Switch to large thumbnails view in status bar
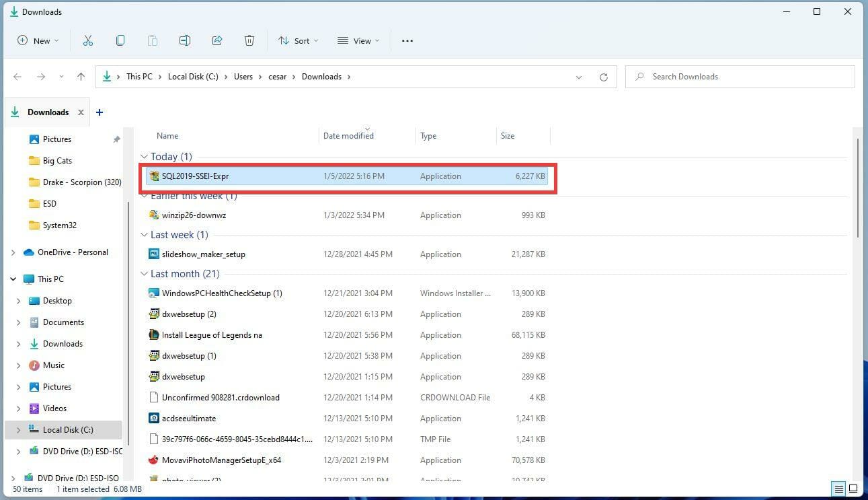868x500 pixels. (x=853, y=489)
